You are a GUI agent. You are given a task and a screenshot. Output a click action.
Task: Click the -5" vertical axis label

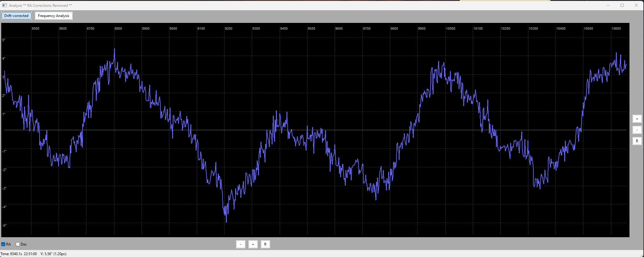click(4, 225)
